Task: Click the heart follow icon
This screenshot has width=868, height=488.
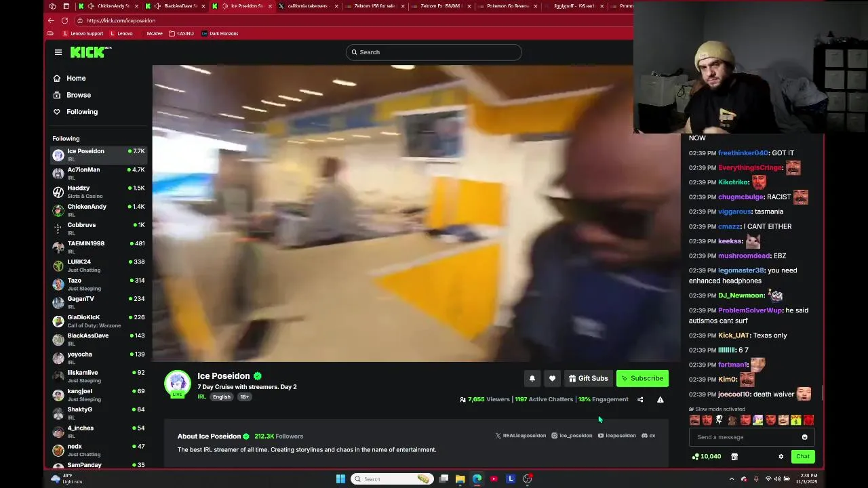Action: click(552, 378)
